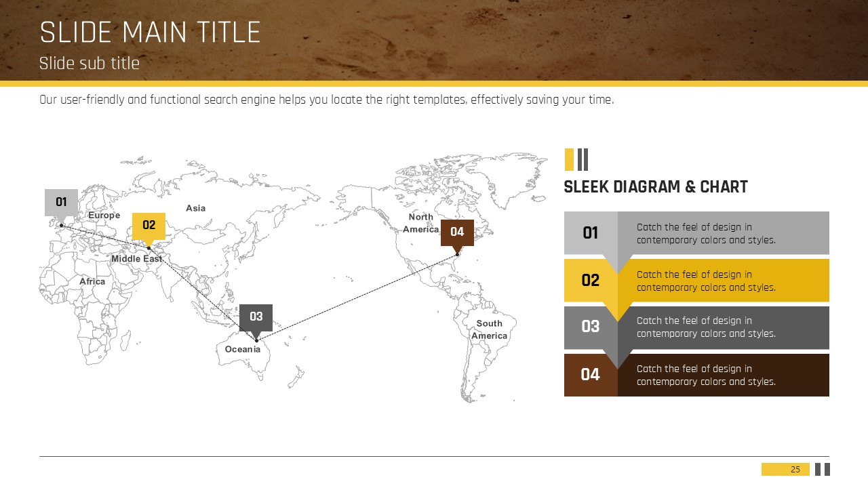Click the Sleek Diagram & Chart heading

pos(656,187)
